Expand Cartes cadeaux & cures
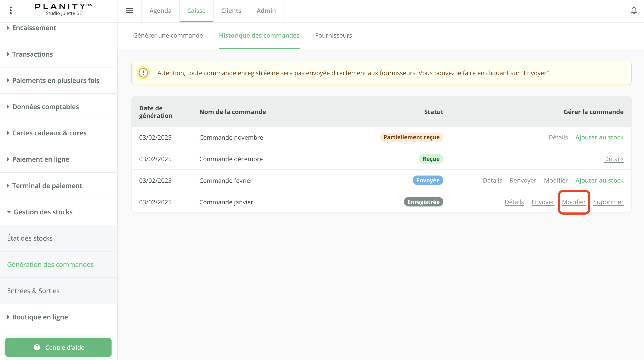Image resolution: width=644 pixels, height=360 pixels. click(x=49, y=133)
